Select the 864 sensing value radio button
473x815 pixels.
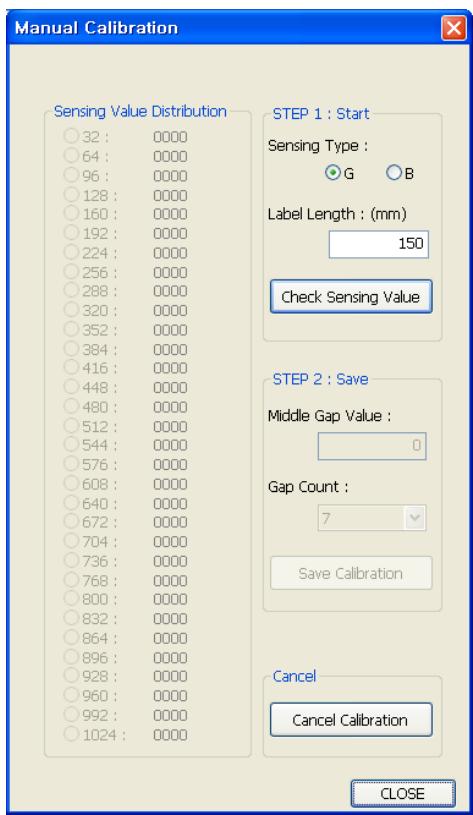click(71, 637)
